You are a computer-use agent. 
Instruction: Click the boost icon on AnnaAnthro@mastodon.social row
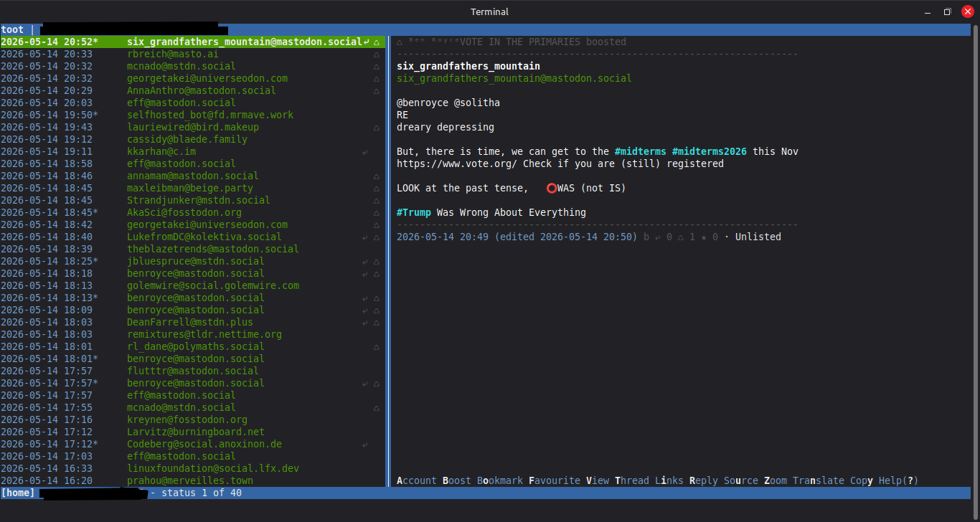coord(377,90)
